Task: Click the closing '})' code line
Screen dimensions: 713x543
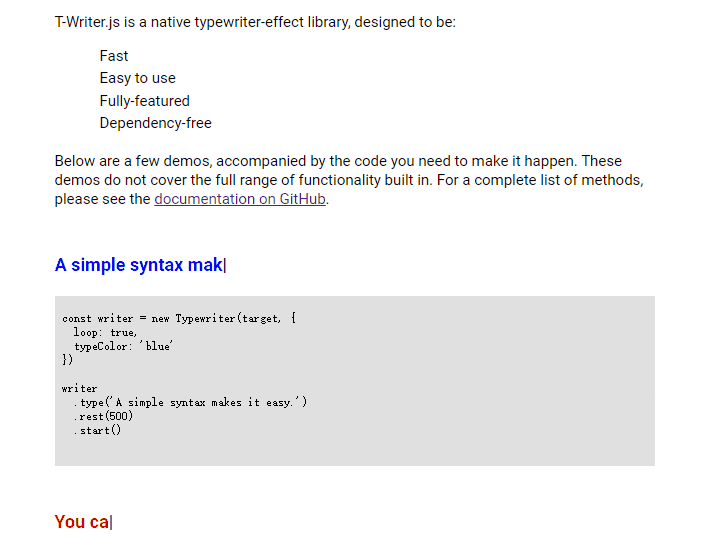Action: [67, 360]
